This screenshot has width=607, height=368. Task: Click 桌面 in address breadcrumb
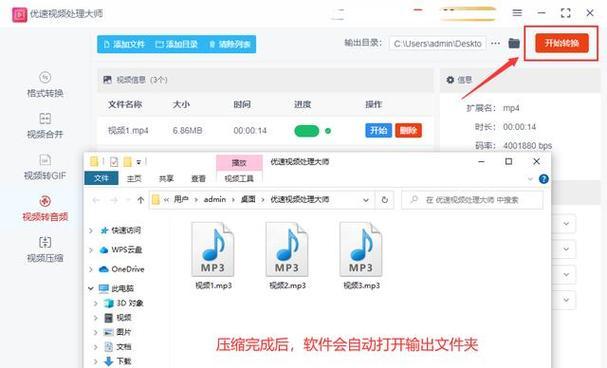click(248, 200)
